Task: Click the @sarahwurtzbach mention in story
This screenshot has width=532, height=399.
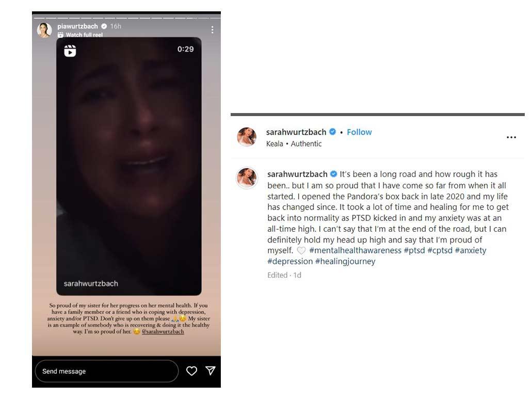Action: 163,331
